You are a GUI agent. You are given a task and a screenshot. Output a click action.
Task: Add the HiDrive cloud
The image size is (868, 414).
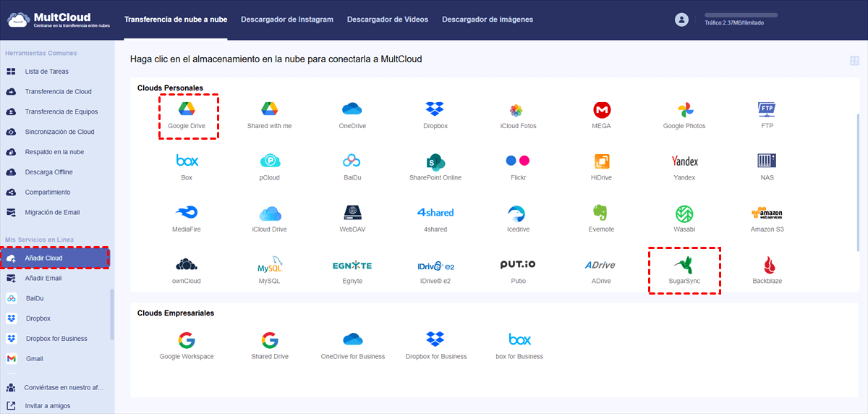[601, 167]
